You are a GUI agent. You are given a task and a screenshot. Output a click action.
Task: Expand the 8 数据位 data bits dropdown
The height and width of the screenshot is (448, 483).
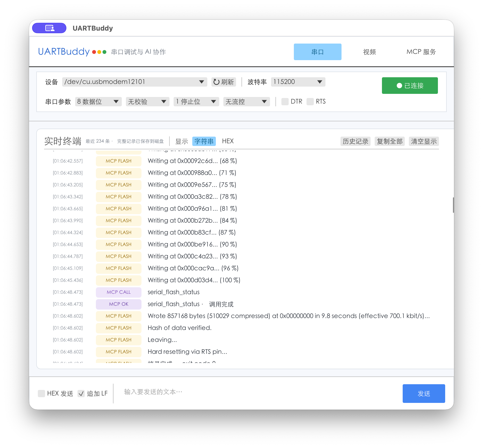click(x=98, y=102)
